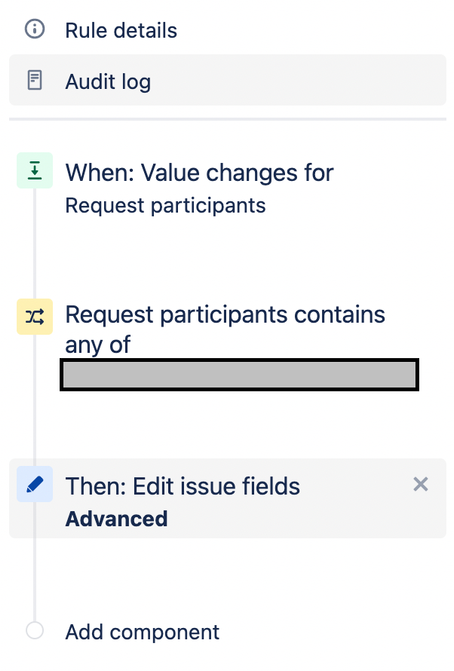
Task: Click the bold Advanced label
Action: [116, 519]
